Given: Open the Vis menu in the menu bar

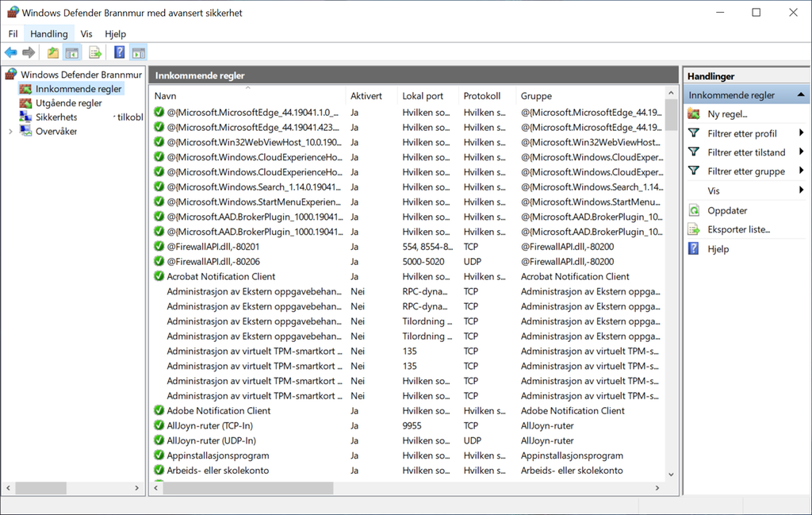Looking at the screenshot, I should tap(86, 33).
